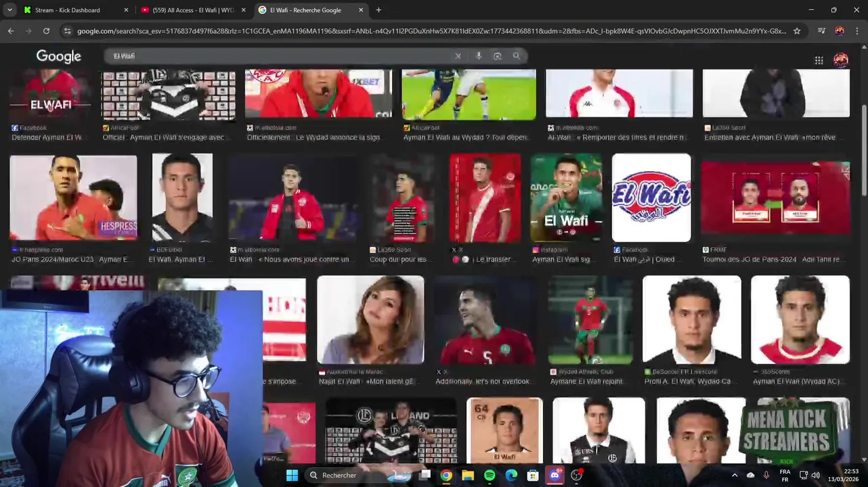Screen dimensions: 868x487
Task: Open the 365Scores Ayman El Wafi image
Action: 800,319
